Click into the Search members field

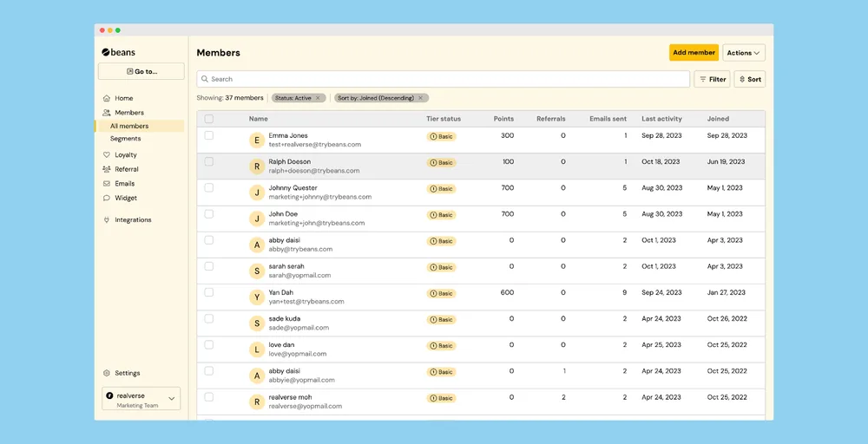click(444, 79)
